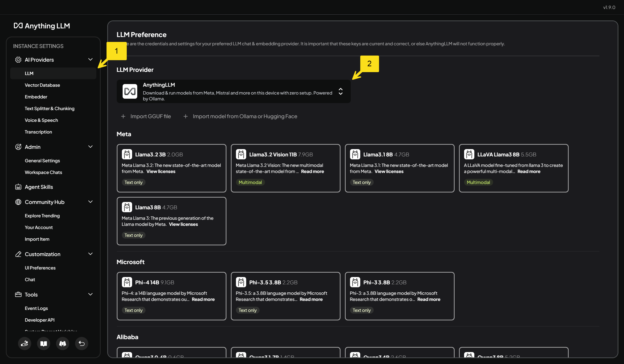The width and height of the screenshot is (624, 364).
Task: Open Transcription settings
Action: (38, 132)
